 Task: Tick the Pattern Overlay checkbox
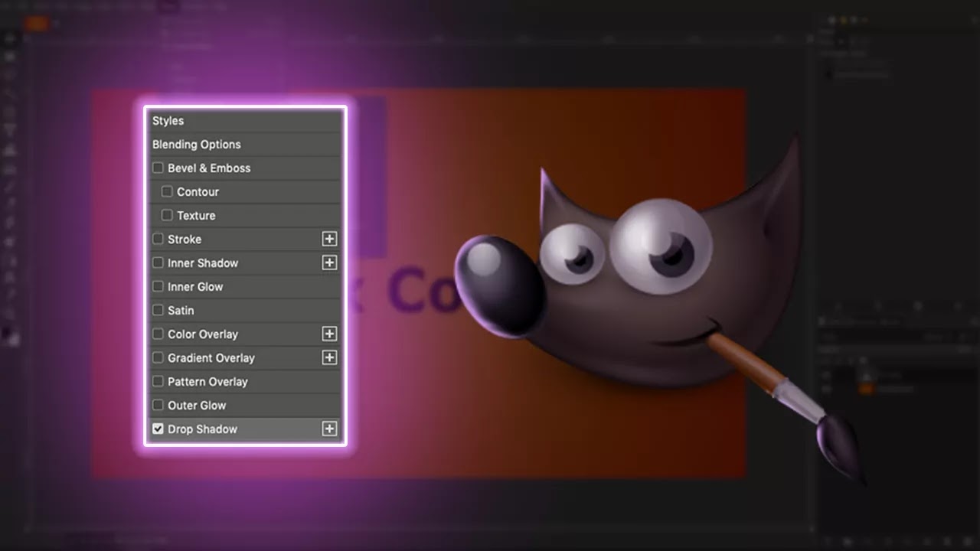click(x=158, y=382)
